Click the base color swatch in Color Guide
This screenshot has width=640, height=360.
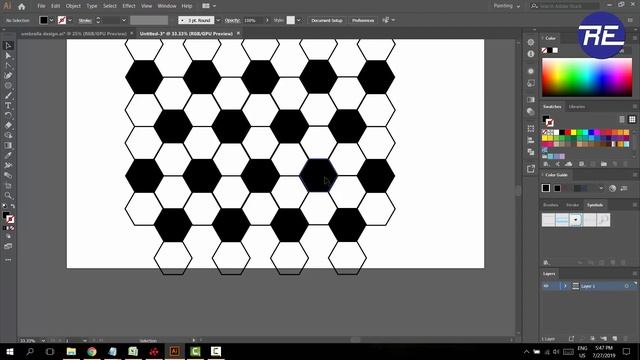pyautogui.click(x=546, y=188)
